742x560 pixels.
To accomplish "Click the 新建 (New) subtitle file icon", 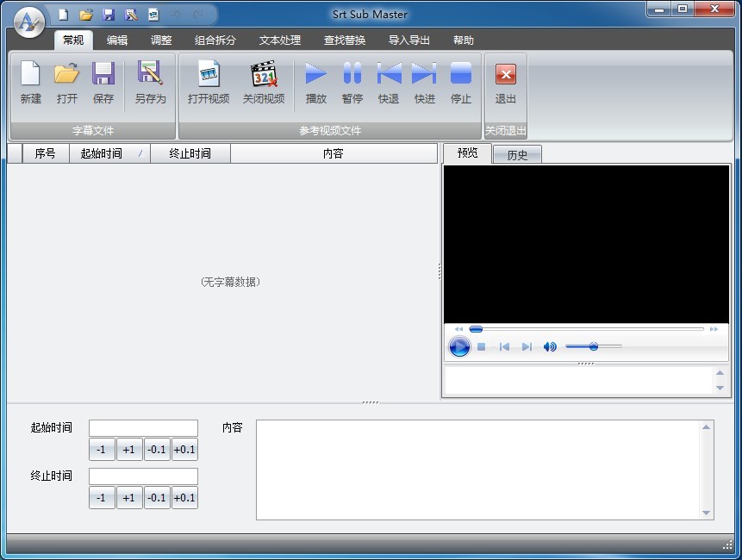I will click(30, 83).
